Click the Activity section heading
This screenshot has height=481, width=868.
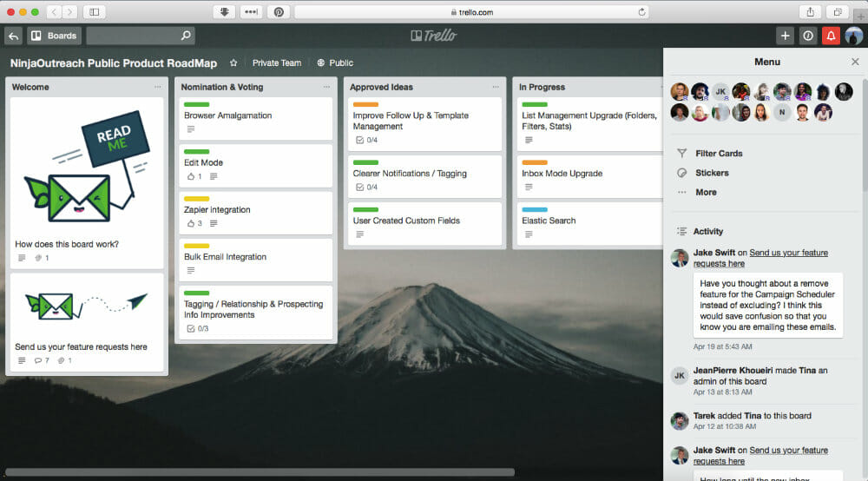[x=708, y=231]
